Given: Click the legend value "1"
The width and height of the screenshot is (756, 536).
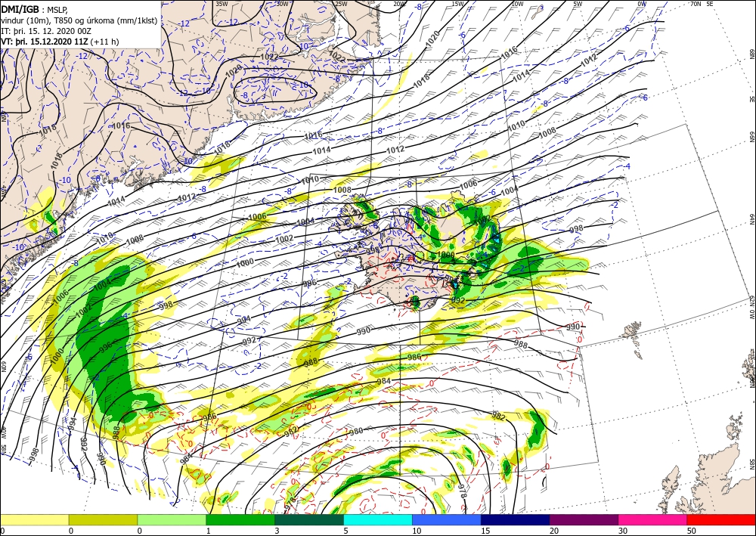Looking at the screenshot, I should (209, 531).
